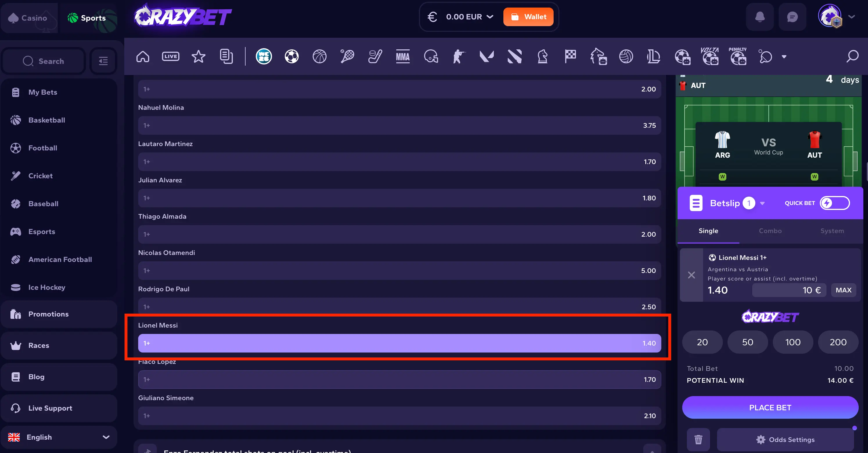Image resolution: width=868 pixels, height=453 pixels.
Task: Select Giuliano Simeone 1+ odds 2.10
Action: point(399,416)
